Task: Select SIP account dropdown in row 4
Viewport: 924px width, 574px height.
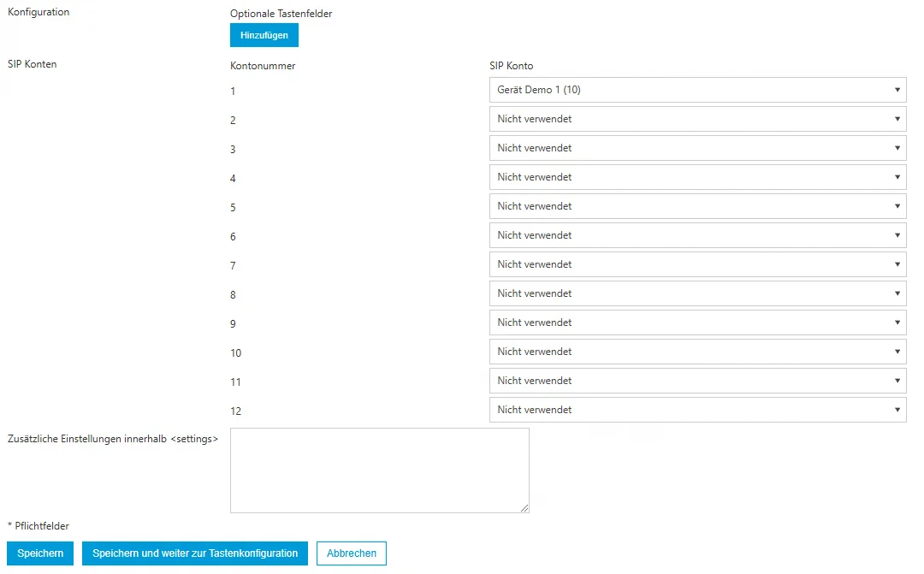Action: coord(696,177)
